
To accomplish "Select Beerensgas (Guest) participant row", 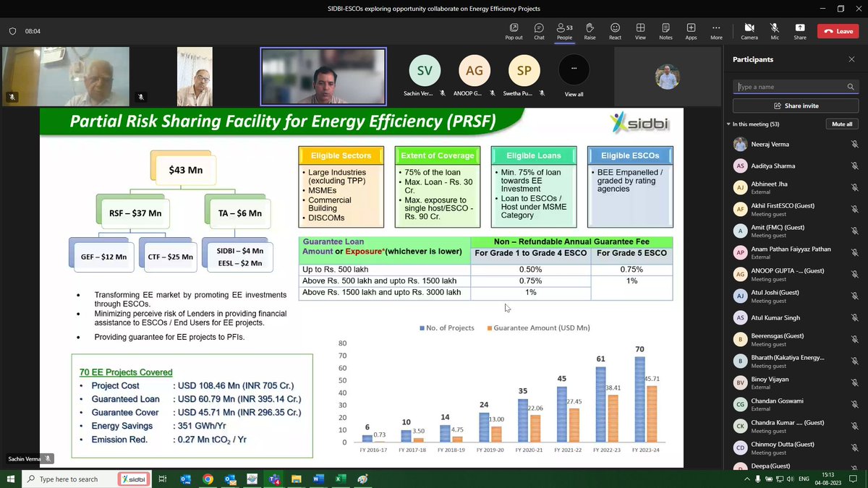I will coord(796,340).
